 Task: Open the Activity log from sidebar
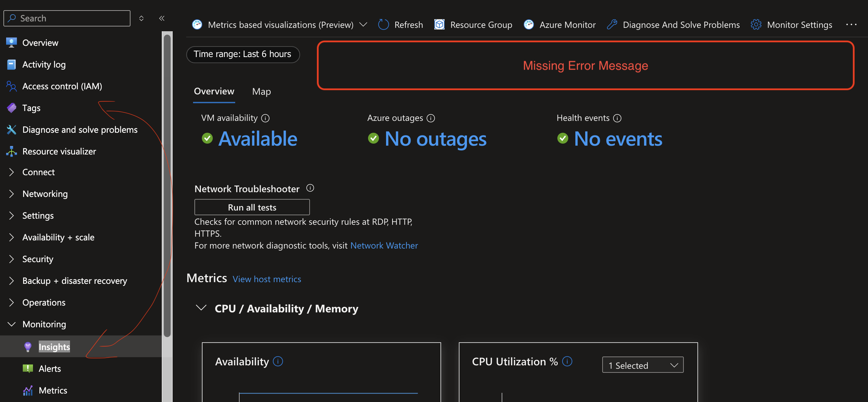coord(44,64)
